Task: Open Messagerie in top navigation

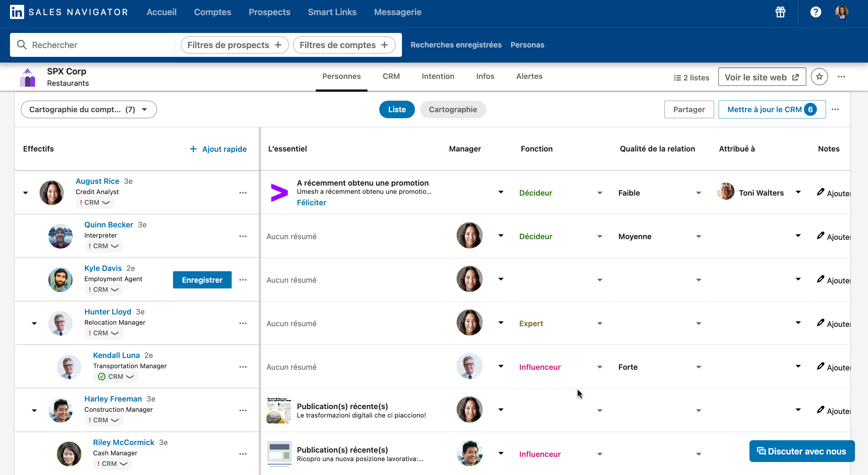Action: (x=398, y=12)
